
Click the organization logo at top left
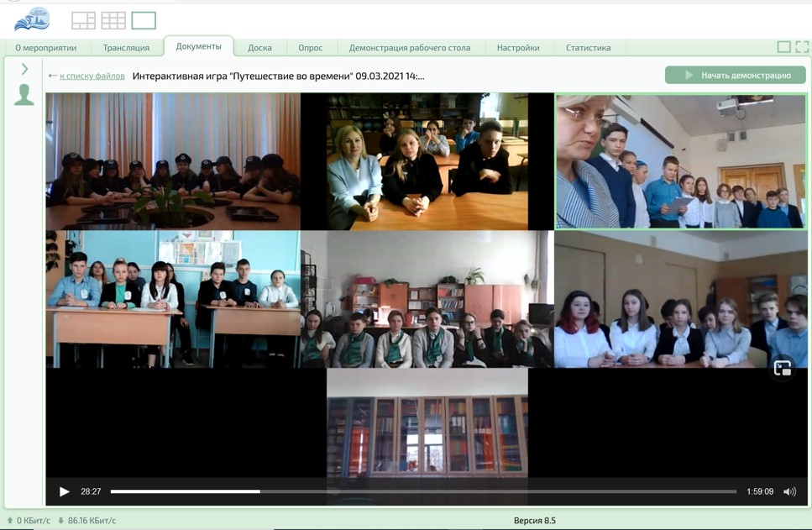pos(32,19)
